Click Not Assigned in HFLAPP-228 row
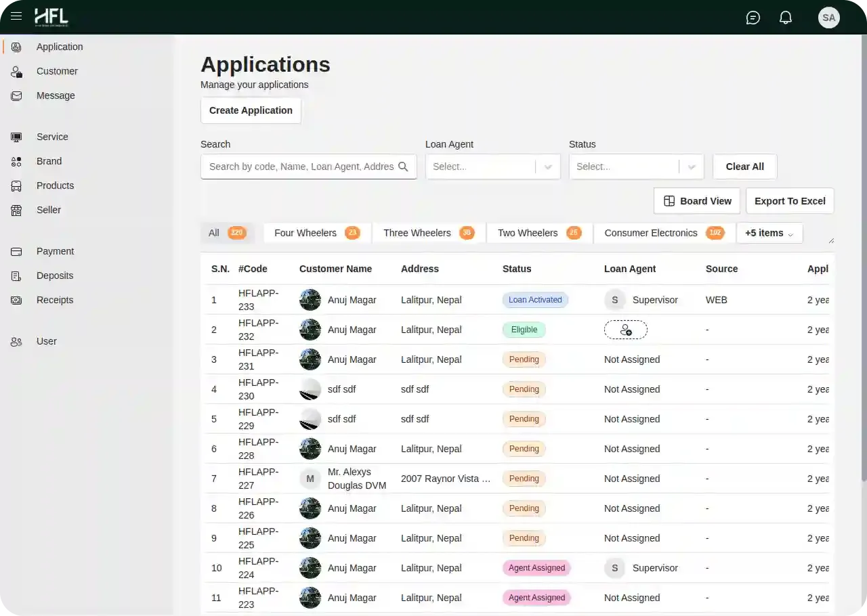This screenshot has height=616, width=867. point(632,449)
